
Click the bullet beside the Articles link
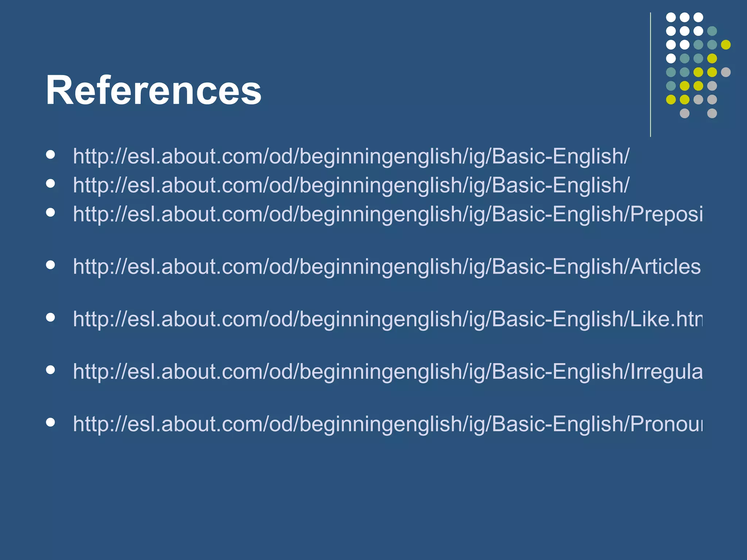51,265
